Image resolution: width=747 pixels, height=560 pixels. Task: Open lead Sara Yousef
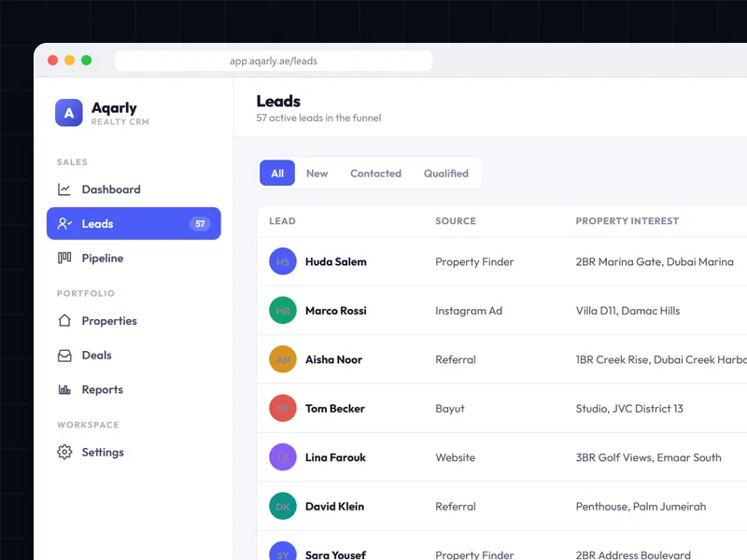[335, 554]
